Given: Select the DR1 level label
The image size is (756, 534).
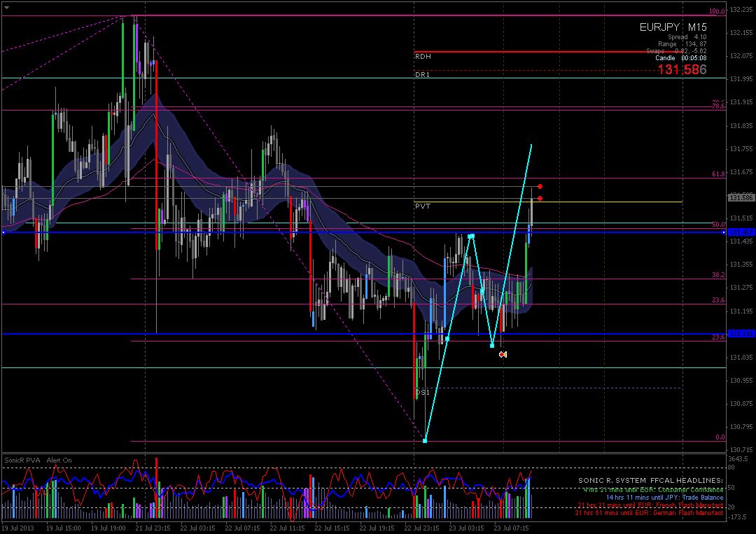Looking at the screenshot, I should point(422,75).
